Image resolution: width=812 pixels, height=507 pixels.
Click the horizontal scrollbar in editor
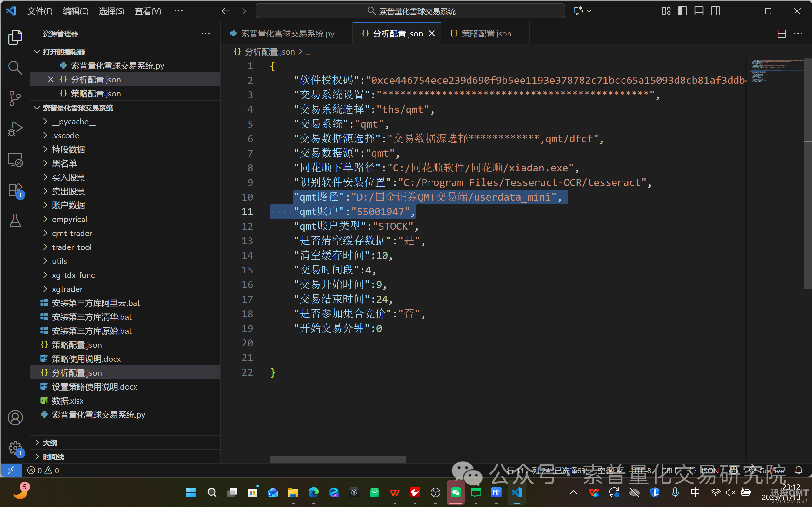pos(338,459)
